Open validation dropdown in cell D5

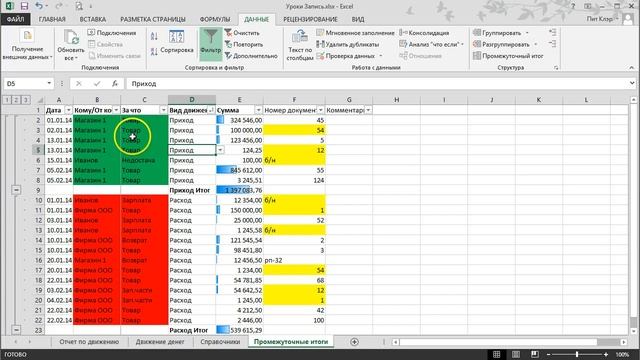click(220, 150)
